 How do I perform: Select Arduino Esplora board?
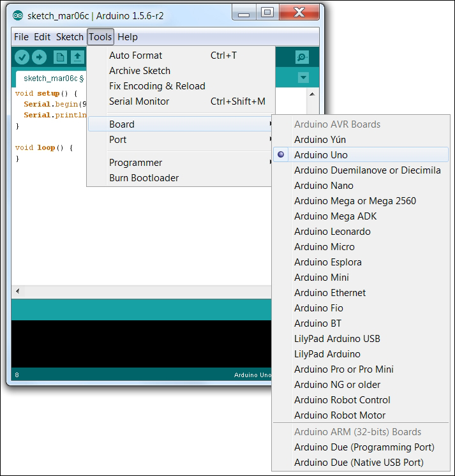[361, 262]
